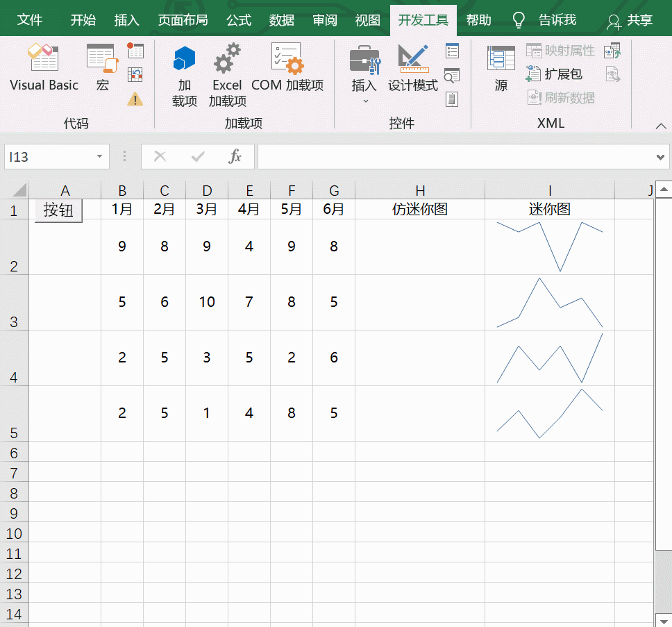The height and width of the screenshot is (627, 672).
Task: Expand the formula bar
Action: [x=660, y=158]
